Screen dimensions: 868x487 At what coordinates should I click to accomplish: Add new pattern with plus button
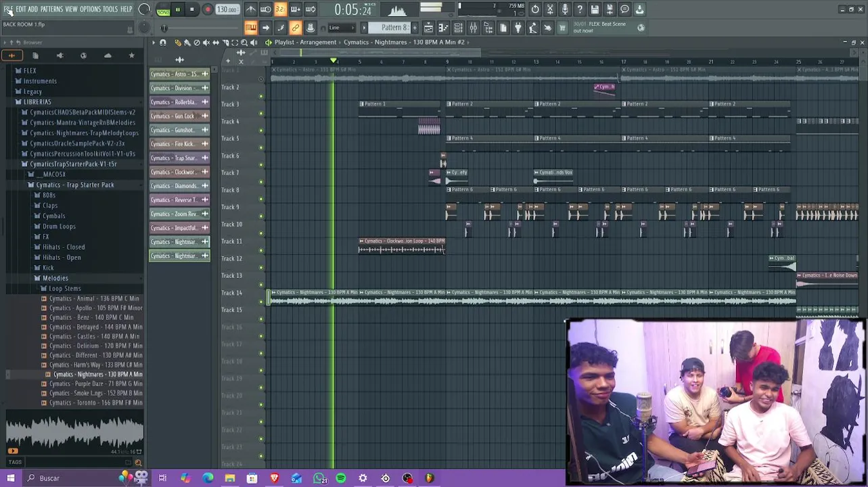click(413, 28)
